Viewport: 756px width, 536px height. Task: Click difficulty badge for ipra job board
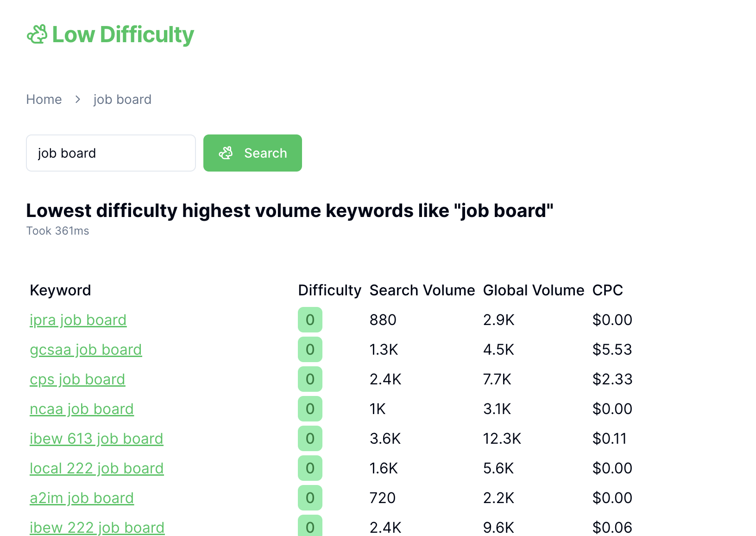point(310,319)
